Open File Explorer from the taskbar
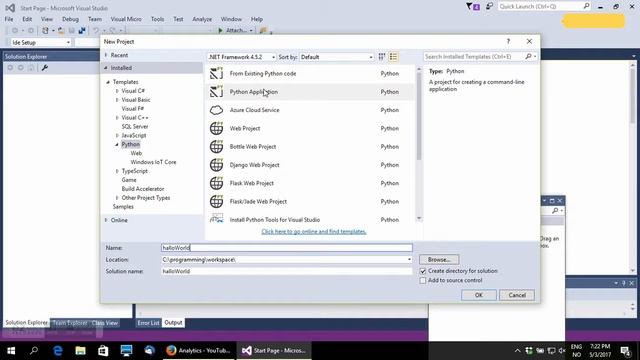 click(x=80, y=350)
